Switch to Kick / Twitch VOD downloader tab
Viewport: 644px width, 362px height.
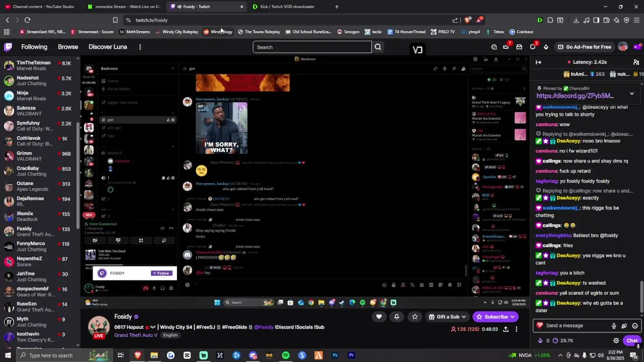tap(288, 7)
